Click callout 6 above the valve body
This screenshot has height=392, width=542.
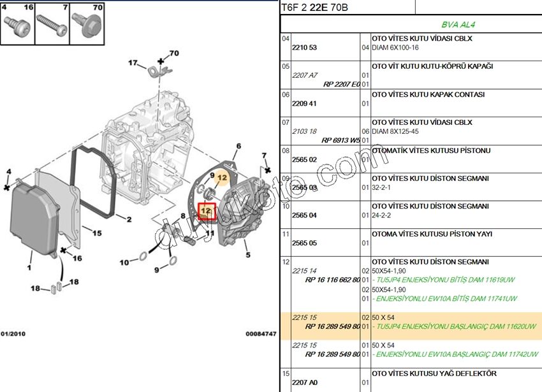click(238, 146)
